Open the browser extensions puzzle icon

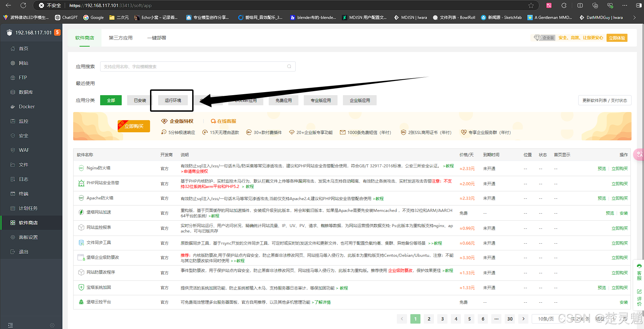coord(564,5)
